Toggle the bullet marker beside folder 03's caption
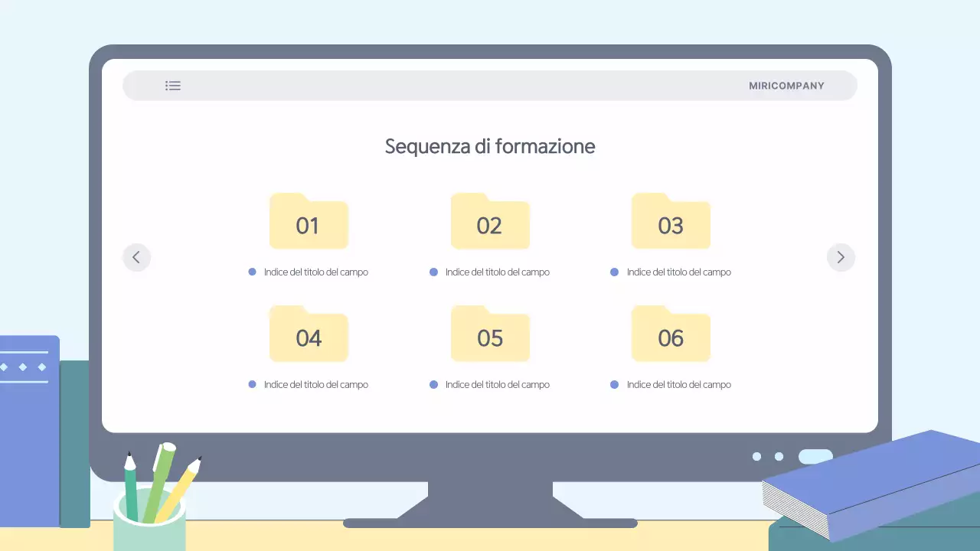This screenshot has width=980, height=551. tap(614, 272)
